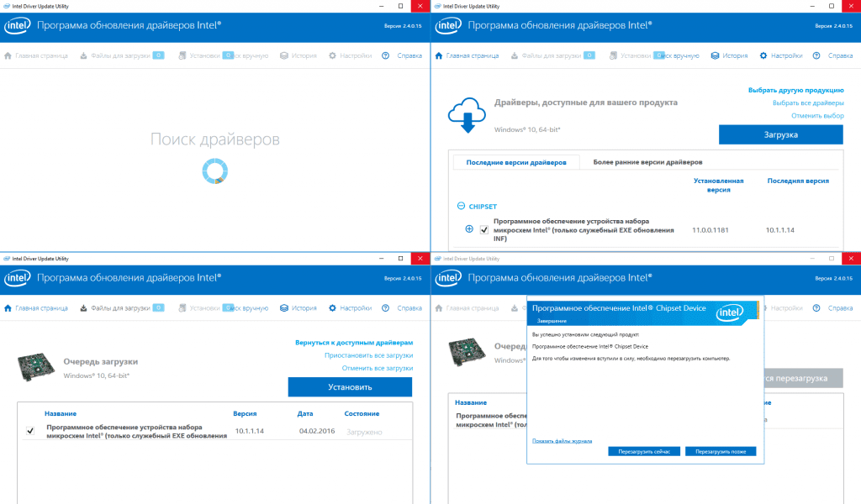
Task: Click Установленная версия column header
Action: [x=718, y=185]
